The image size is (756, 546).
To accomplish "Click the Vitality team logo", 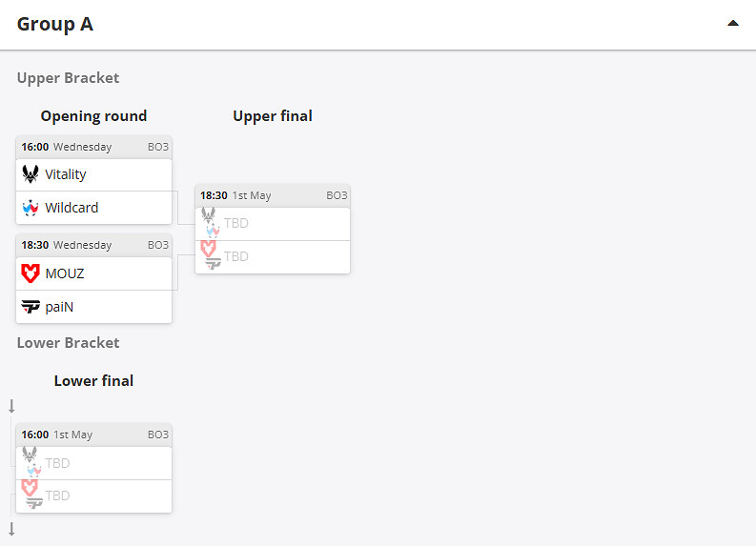I will point(31,174).
